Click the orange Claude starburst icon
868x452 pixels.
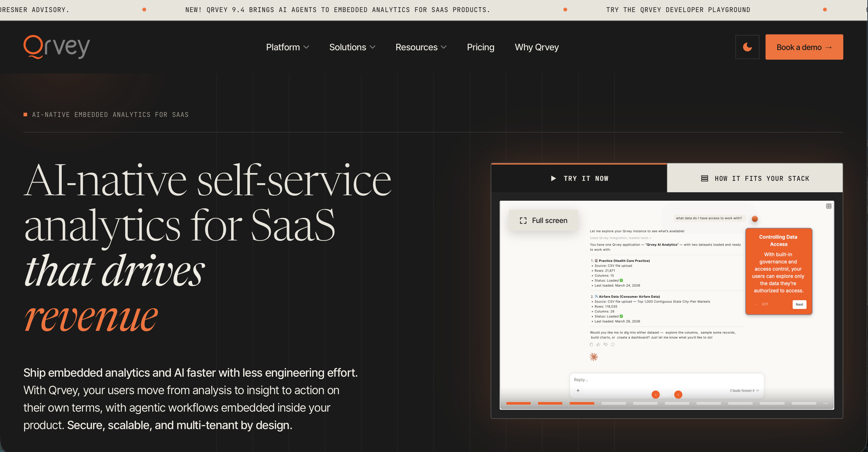(594, 357)
